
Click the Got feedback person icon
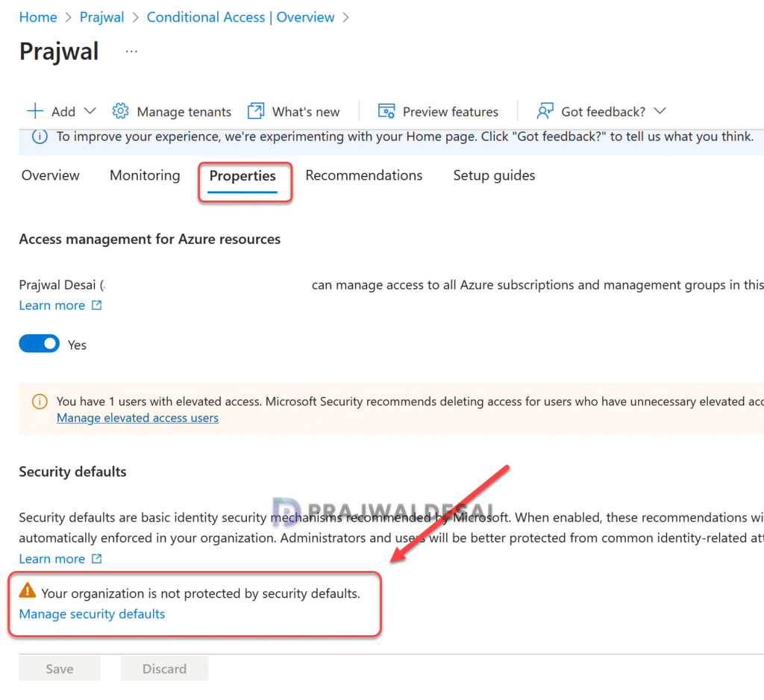[x=545, y=111]
